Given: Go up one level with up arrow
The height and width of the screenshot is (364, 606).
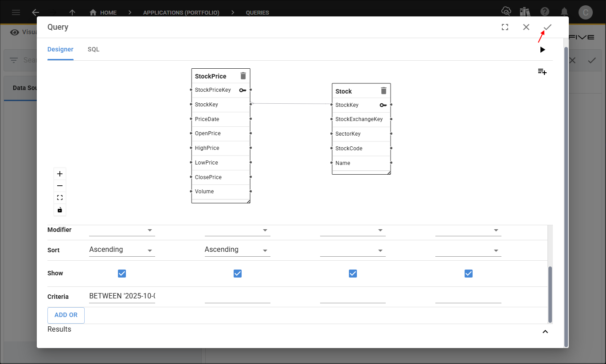Looking at the screenshot, I should coord(72,12).
